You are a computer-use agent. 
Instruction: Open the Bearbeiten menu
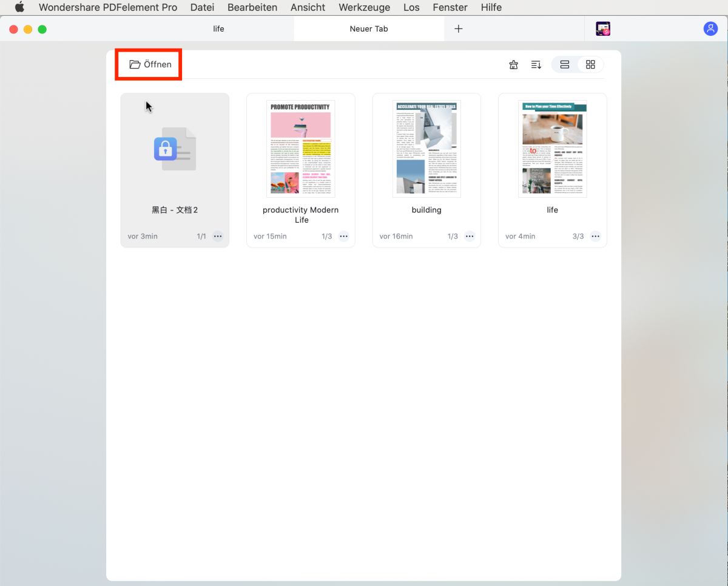pos(252,7)
